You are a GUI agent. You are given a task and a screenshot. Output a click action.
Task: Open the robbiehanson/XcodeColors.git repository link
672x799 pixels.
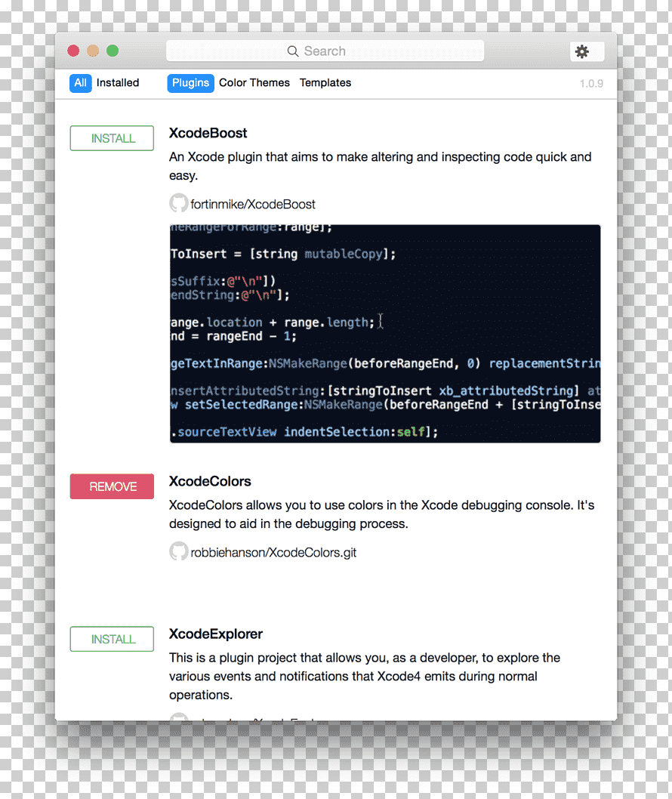point(273,553)
